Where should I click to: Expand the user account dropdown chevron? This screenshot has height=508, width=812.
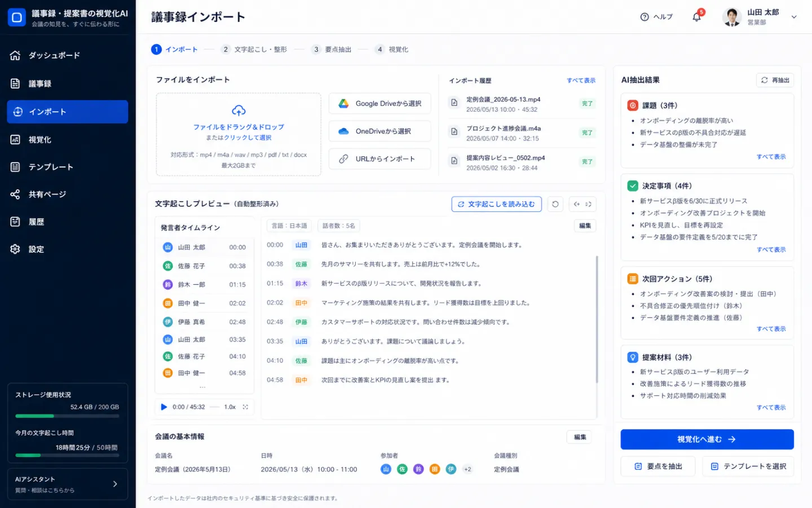794,17
